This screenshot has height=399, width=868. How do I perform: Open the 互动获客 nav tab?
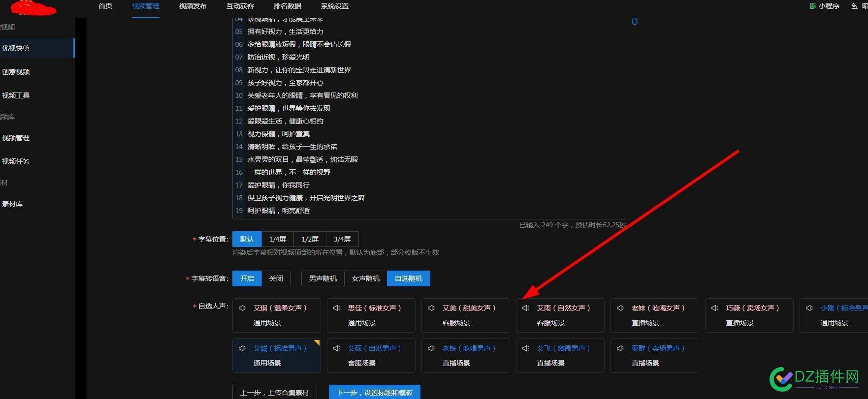click(x=240, y=6)
